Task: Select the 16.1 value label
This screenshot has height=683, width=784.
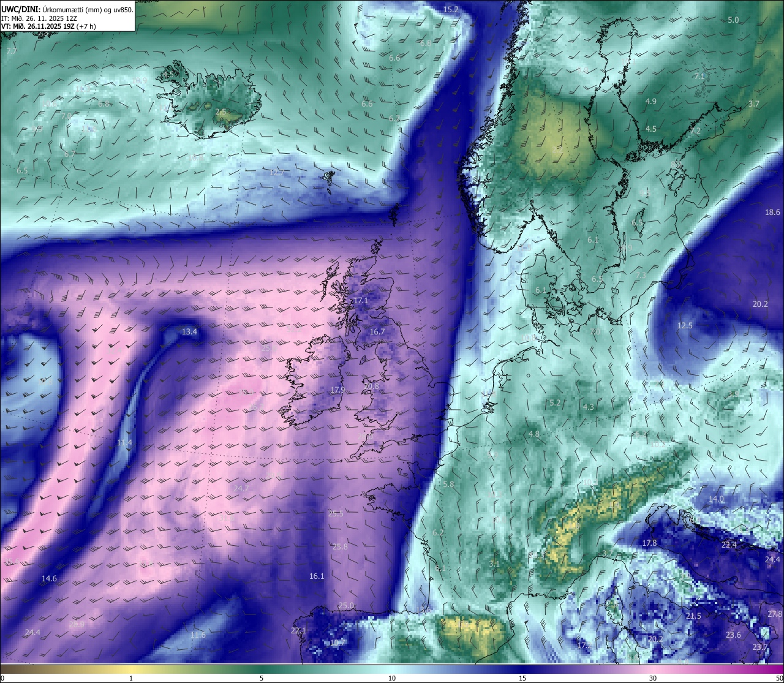Action: (x=317, y=576)
